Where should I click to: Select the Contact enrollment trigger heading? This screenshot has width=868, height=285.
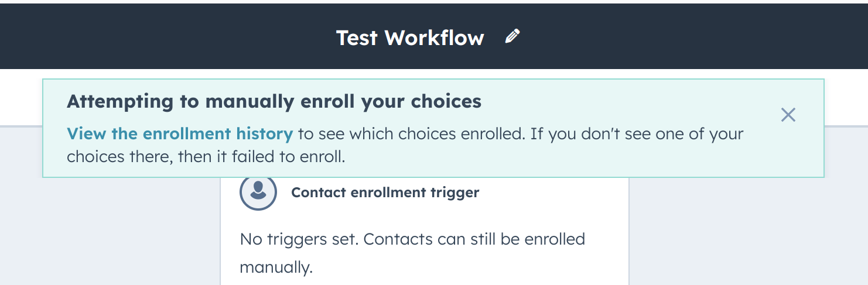[x=385, y=192]
